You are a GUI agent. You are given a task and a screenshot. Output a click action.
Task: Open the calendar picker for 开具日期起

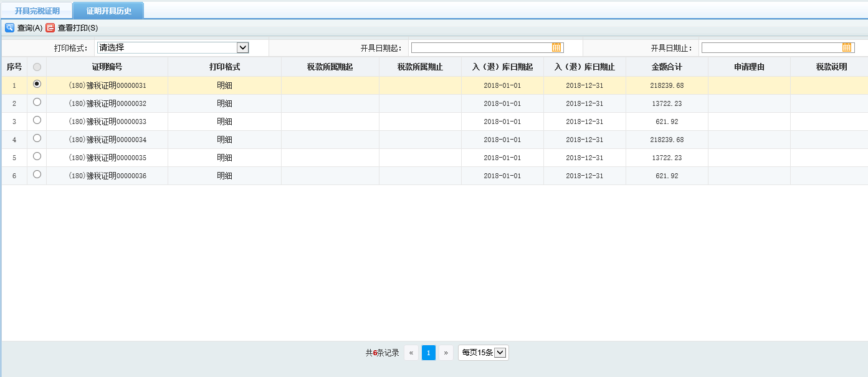558,47
